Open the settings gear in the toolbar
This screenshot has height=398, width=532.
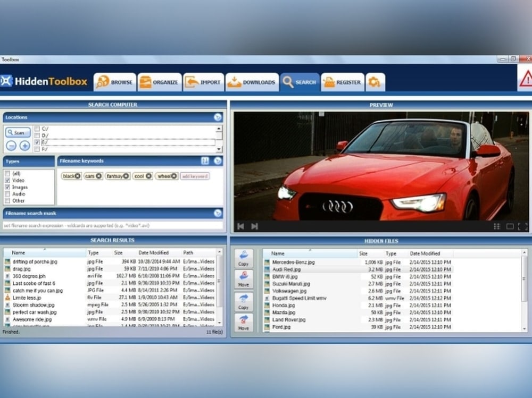point(375,82)
